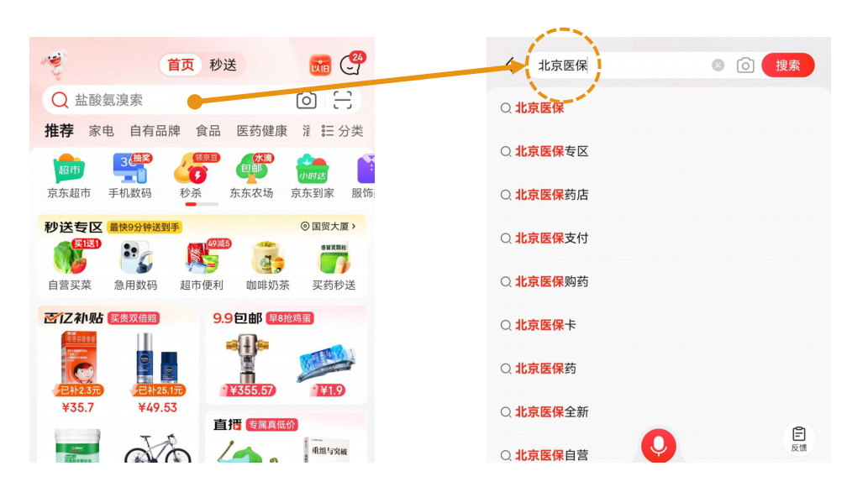
Task: Select the 医药健康 category tab
Action: [x=262, y=131]
